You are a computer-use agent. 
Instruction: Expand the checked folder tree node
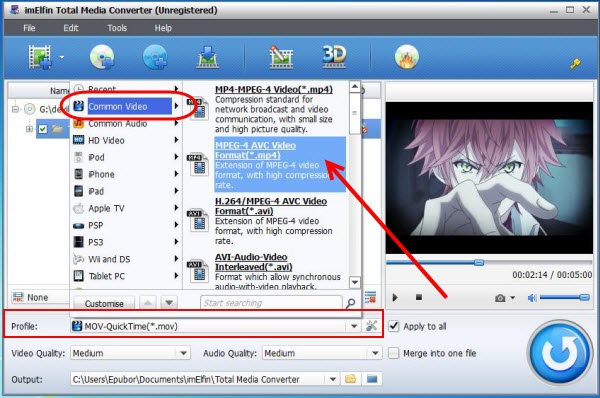click(29, 129)
